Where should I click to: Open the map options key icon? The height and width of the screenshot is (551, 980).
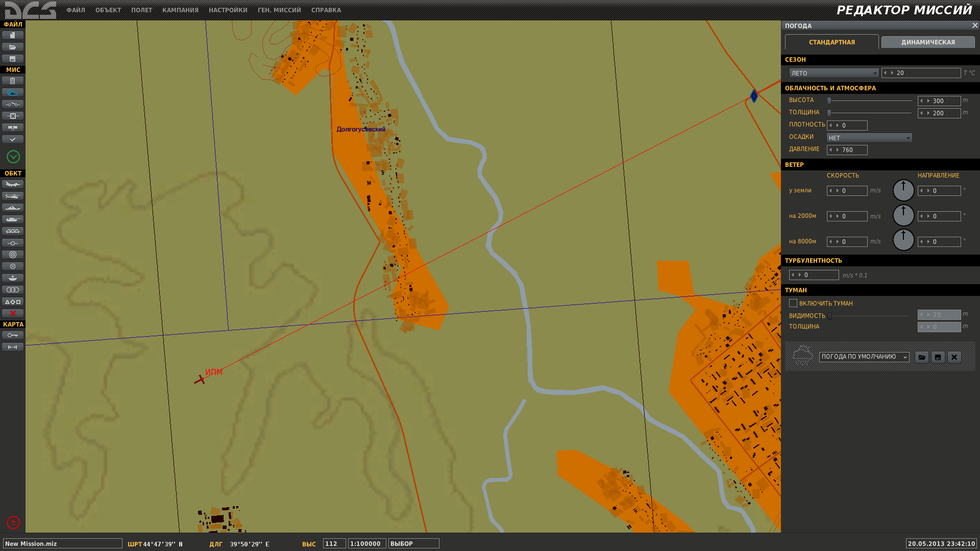pos(13,335)
